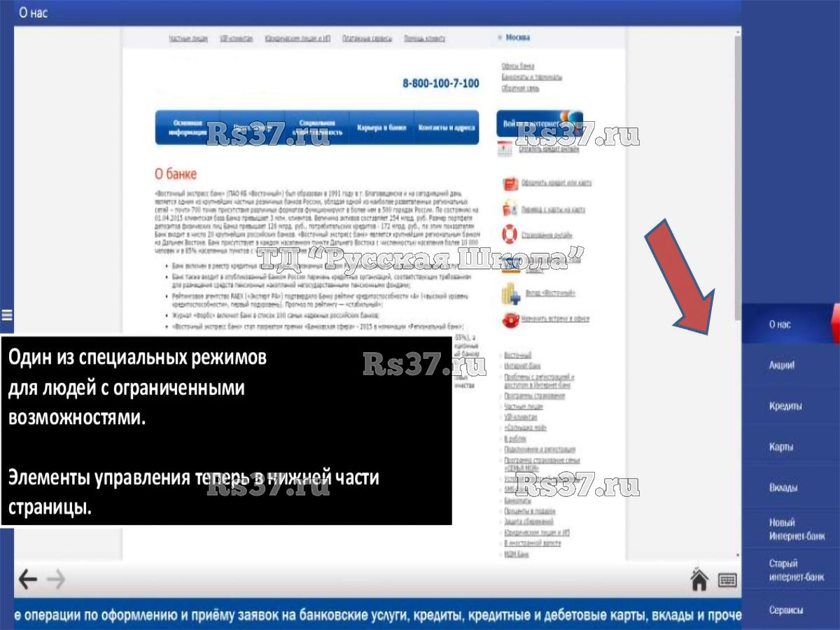Open 'Программы страхования' in link list
Screen dimensions: 840x630
click(x=535, y=396)
